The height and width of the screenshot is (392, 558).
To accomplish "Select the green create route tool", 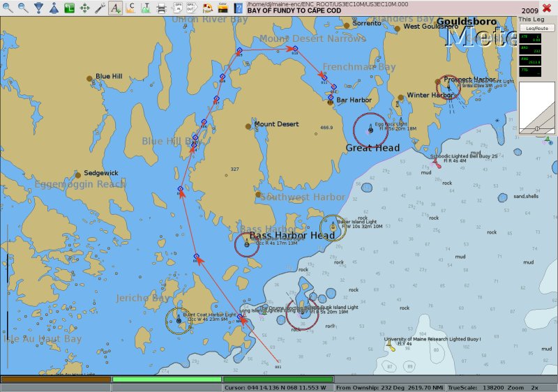I will tap(70, 8).
